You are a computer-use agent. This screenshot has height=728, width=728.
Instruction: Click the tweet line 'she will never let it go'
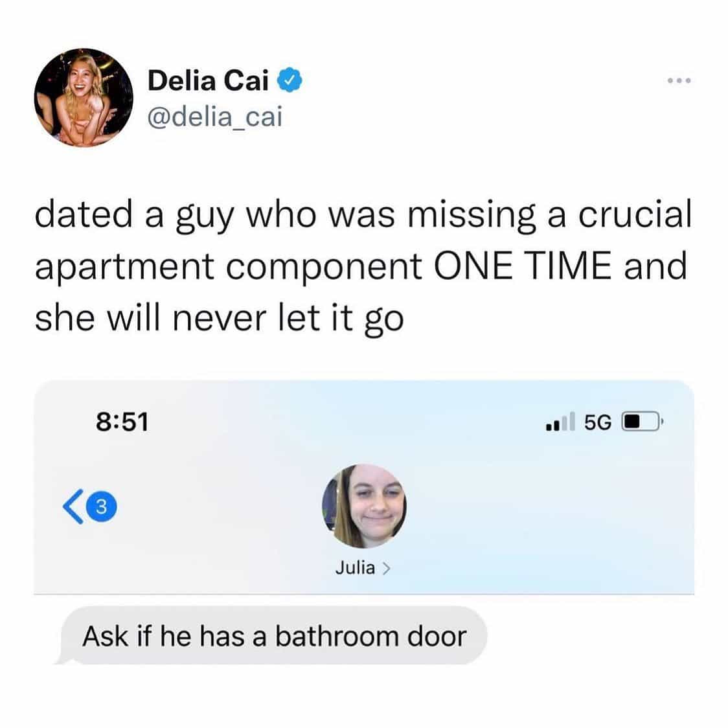[219, 319]
